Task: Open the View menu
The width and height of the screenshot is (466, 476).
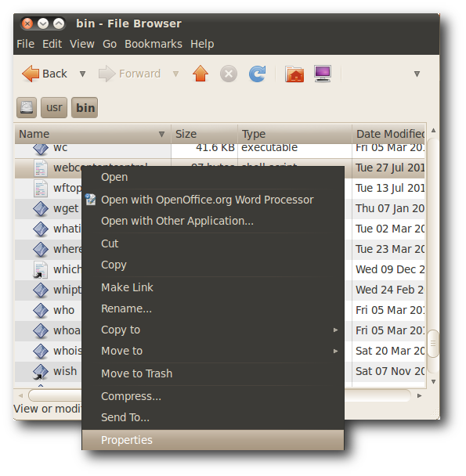Action: (82, 44)
